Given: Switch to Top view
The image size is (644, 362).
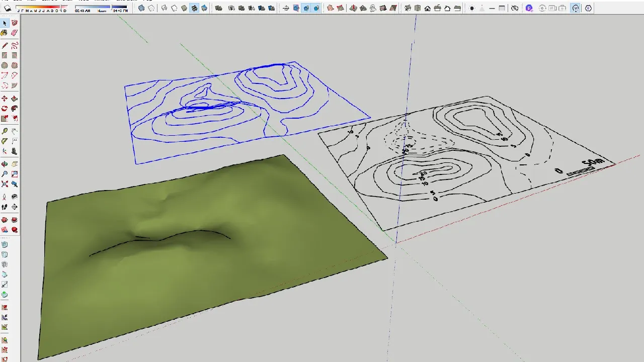Looking at the screenshot, I should (418, 8).
